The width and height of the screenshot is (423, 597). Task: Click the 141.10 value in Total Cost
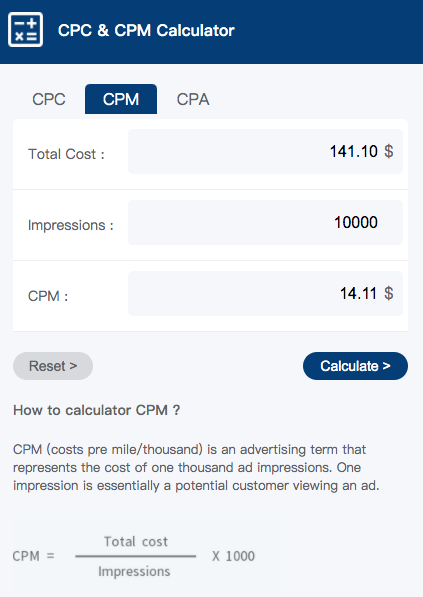(354, 151)
